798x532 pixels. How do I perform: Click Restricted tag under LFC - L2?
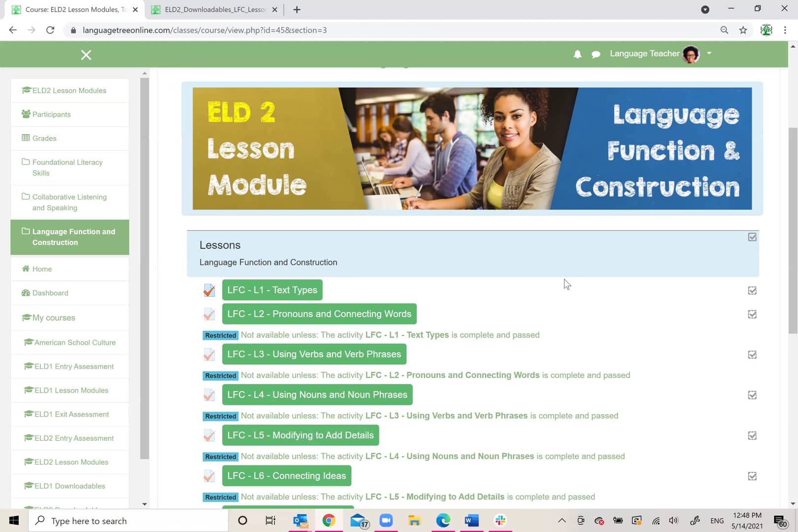pyautogui.click(x=221, y=335)
